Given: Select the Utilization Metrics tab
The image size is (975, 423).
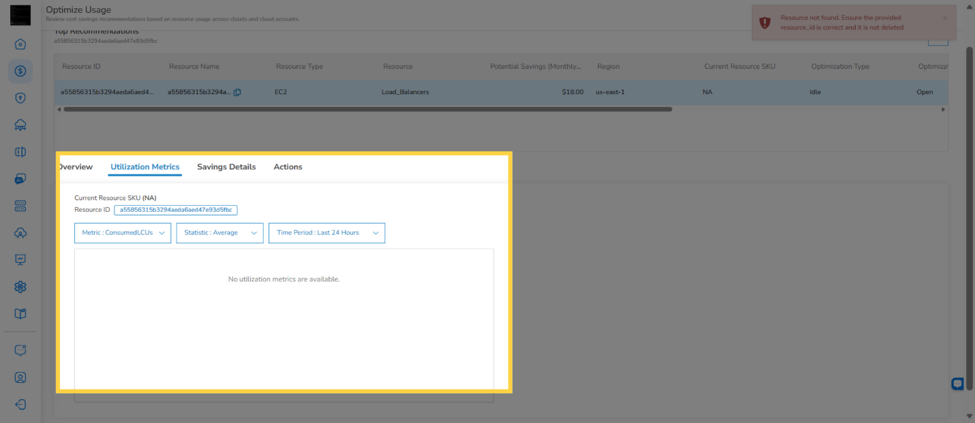Looking at the screenshot, I should coord(145,167).
